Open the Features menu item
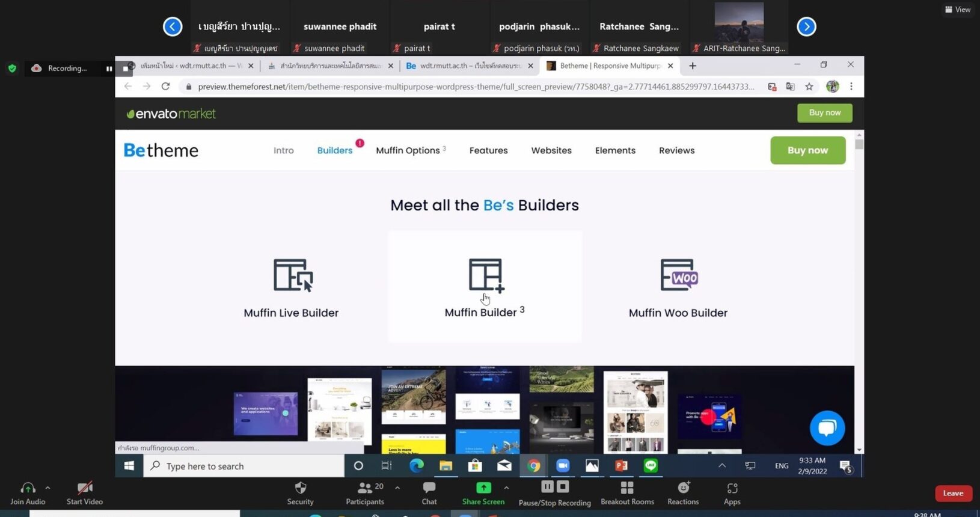The height and width of the screenshot is (517, 980). tap(488, 150)
